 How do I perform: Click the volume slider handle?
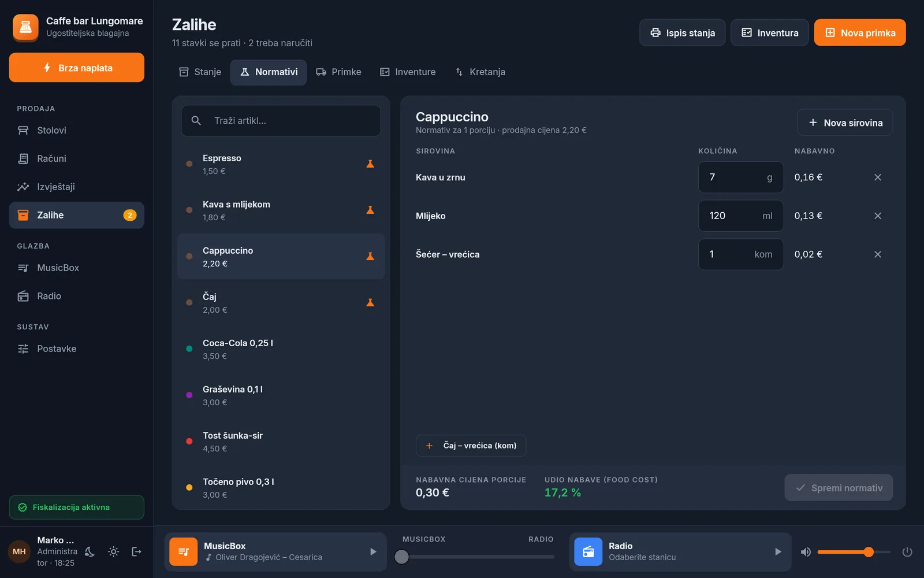[x=869, y=552]
